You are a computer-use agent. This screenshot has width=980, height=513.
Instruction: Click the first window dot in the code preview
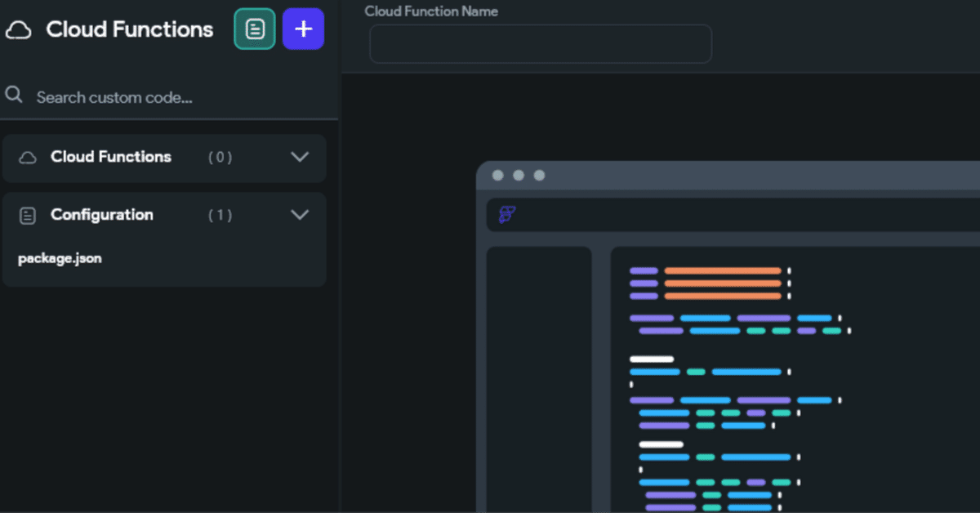(499, 175)
